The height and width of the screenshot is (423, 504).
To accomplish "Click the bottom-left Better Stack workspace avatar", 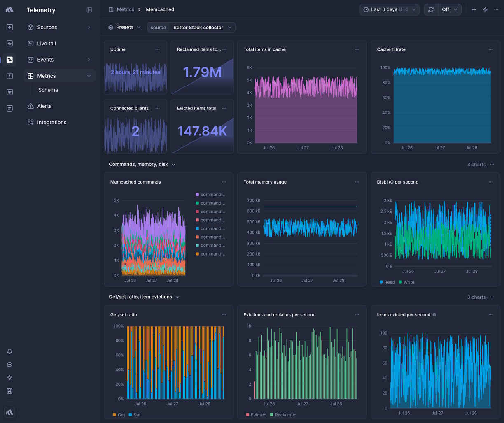I will pos(9,412).
